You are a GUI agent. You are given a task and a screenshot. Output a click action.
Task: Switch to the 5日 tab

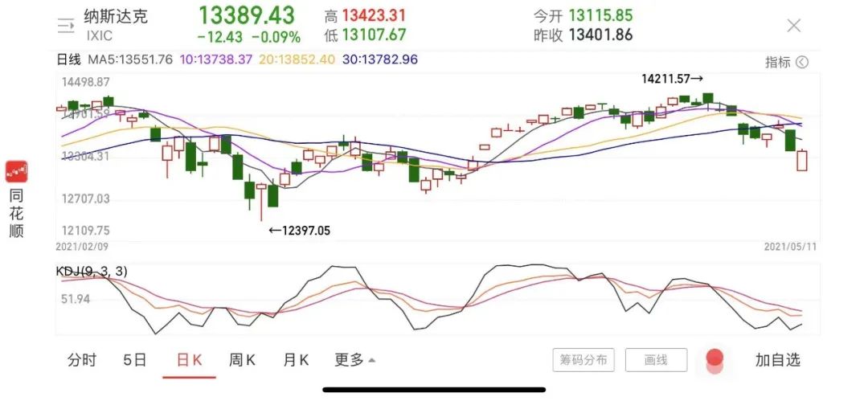[135, 360]
